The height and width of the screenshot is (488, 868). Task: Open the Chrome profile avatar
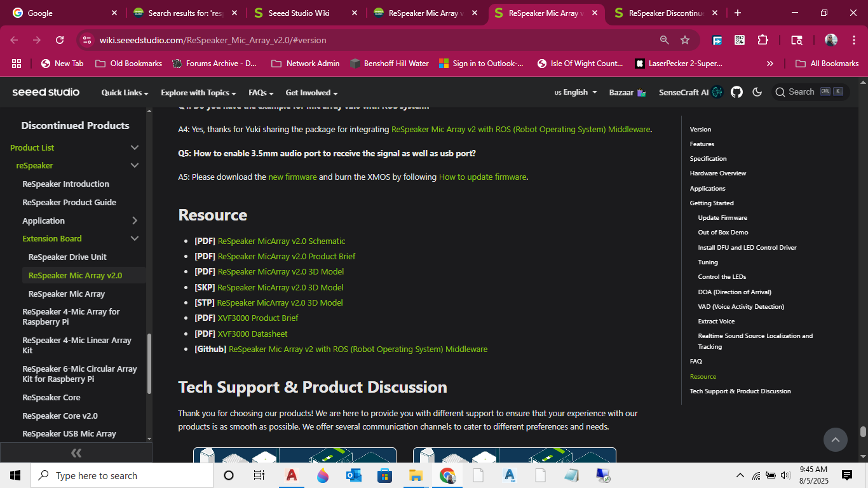click(x=831, y=40)
